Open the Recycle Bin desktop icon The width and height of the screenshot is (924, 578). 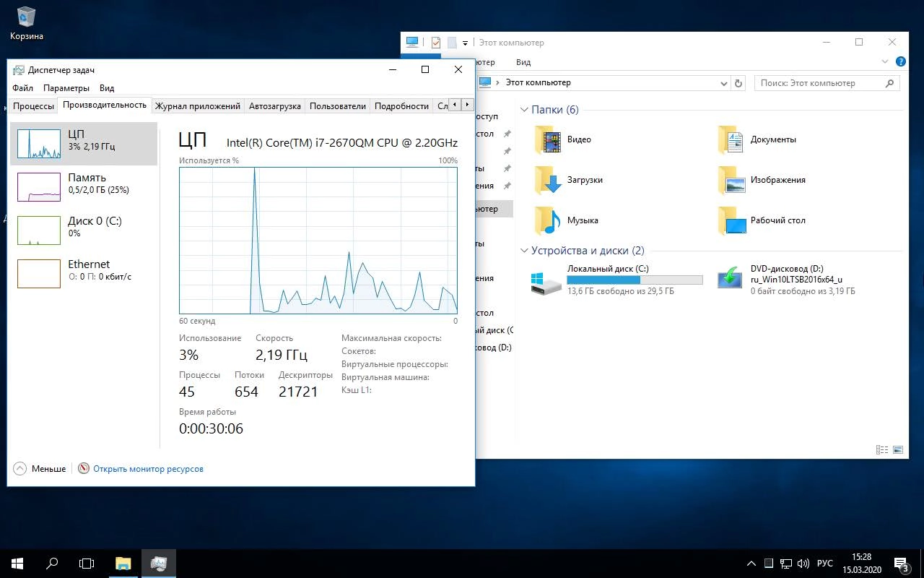point(26,23)
